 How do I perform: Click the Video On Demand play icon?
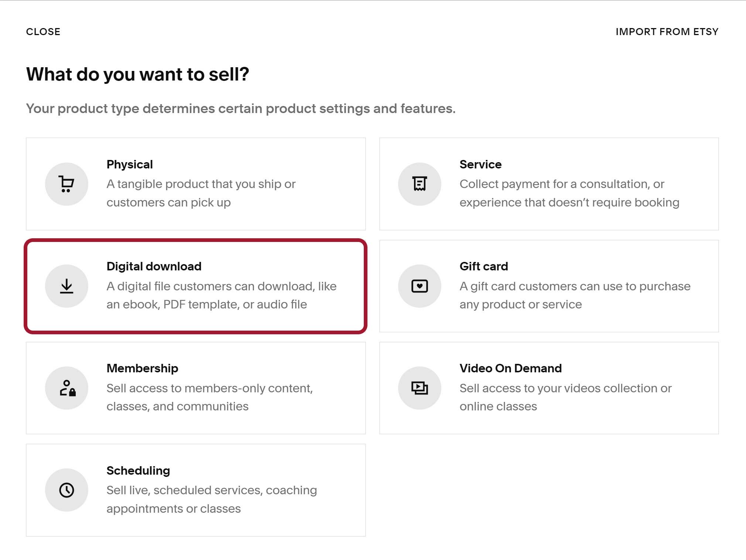click(420, 388)
